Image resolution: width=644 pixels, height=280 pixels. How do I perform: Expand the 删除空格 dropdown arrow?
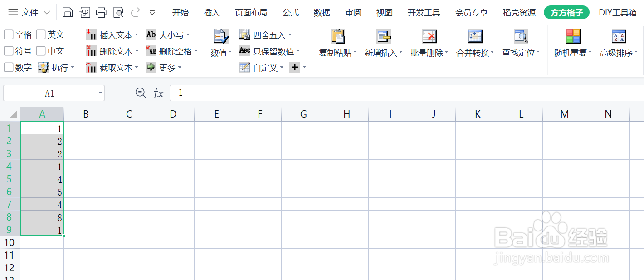(196, 51)
